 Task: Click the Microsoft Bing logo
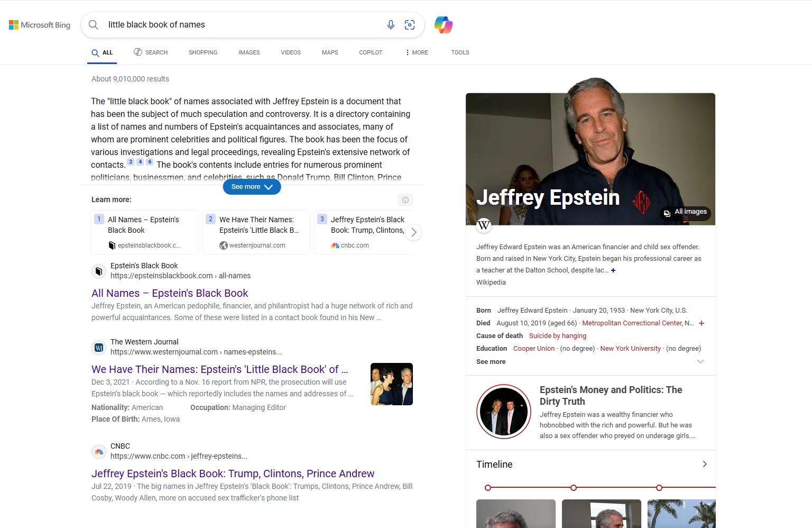click(x=40, y=25)
